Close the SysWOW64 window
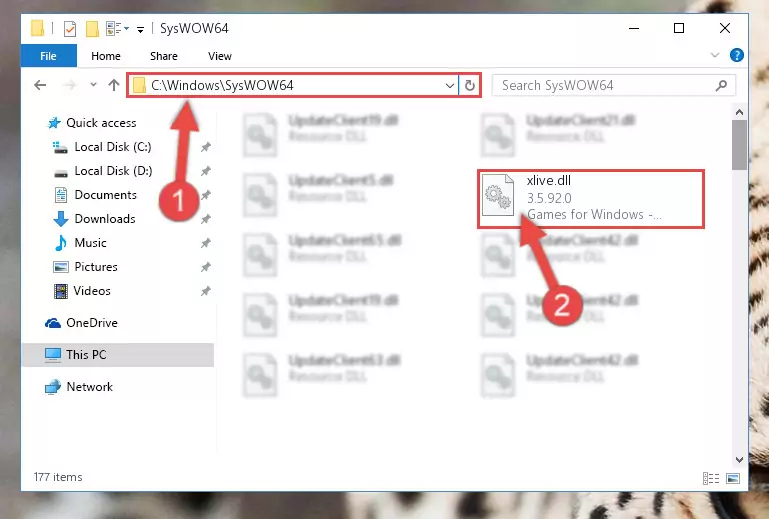769x519 pixels. click(724, 28)
